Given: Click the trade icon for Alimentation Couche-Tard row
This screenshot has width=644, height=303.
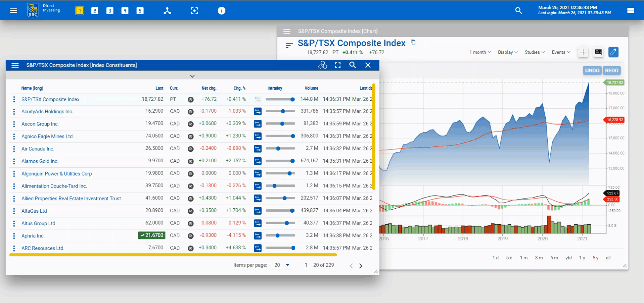Looking at the screenshot, I should coord(258,186).
